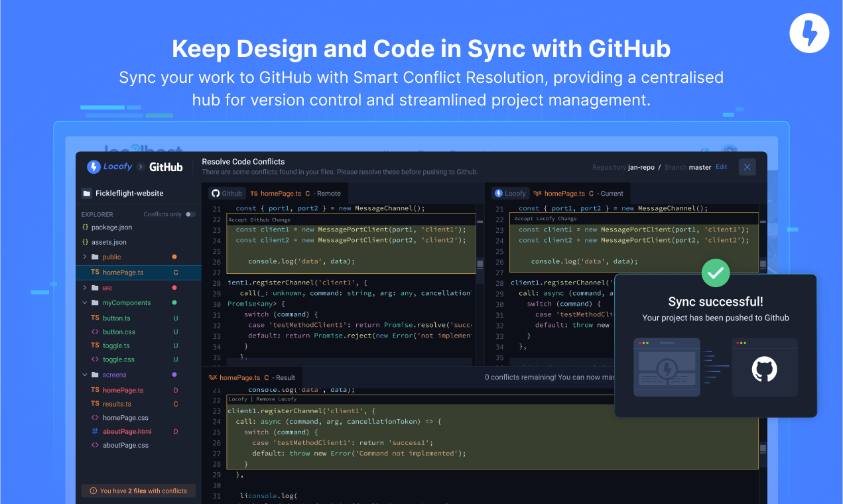Click the Locofy lightning logo in top-right corner
This screenshot has width=843, height=504.
pyautogui.click(x=809, y=32)
